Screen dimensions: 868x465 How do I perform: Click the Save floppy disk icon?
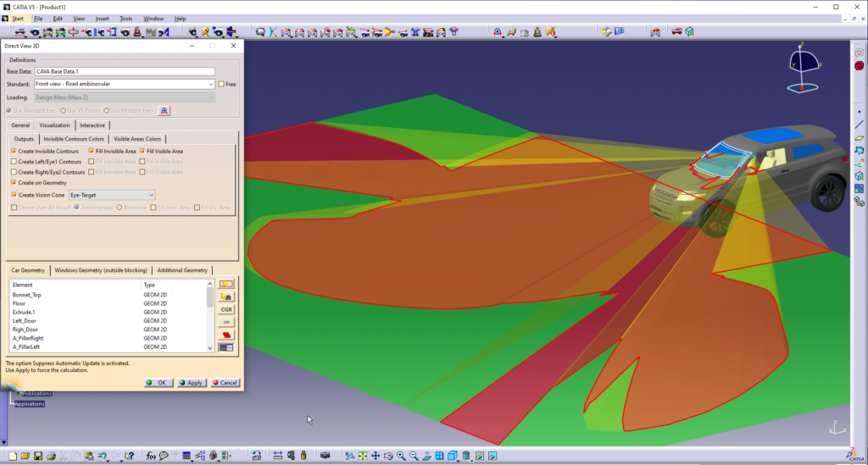[x=37, y=457]
